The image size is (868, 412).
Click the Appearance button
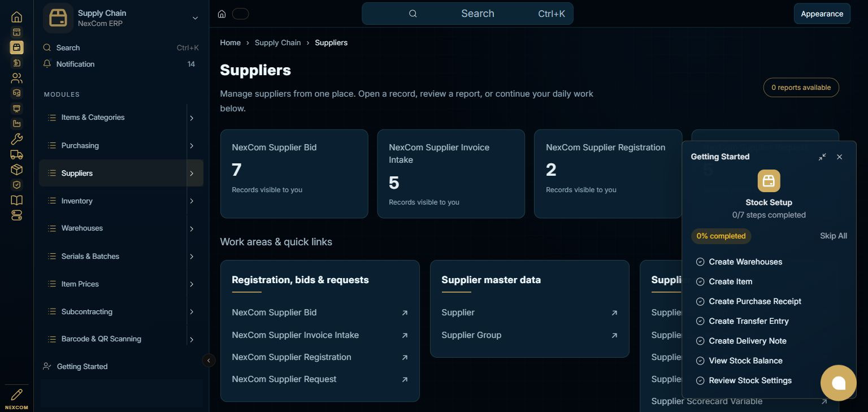point(822,14)
